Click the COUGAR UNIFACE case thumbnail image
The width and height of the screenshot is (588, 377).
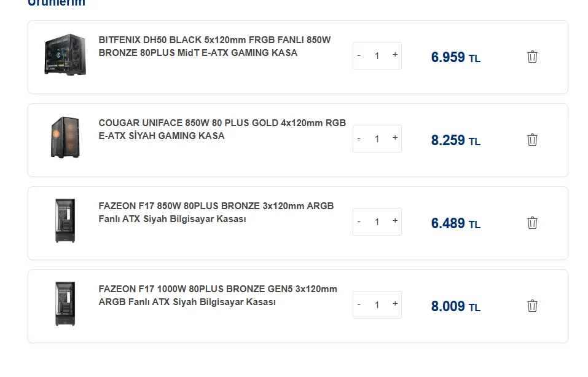[65, 137]
